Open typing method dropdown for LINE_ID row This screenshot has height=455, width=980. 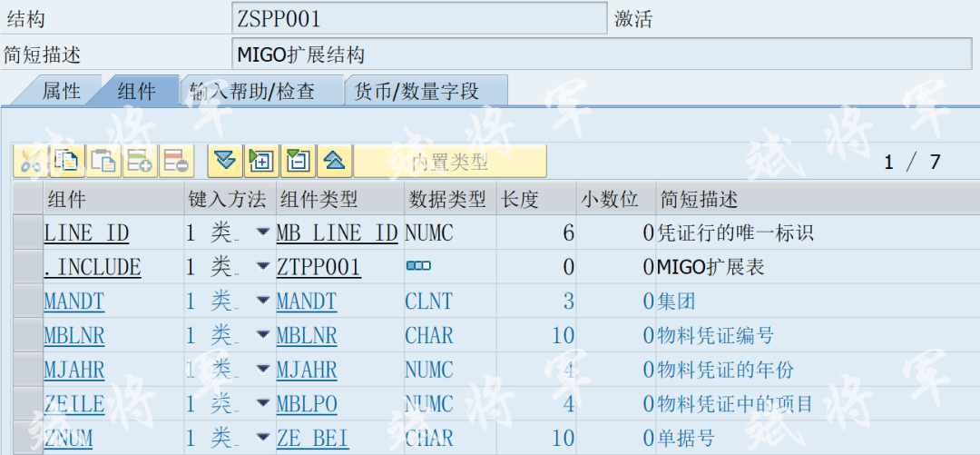click(x=263, y=233)
